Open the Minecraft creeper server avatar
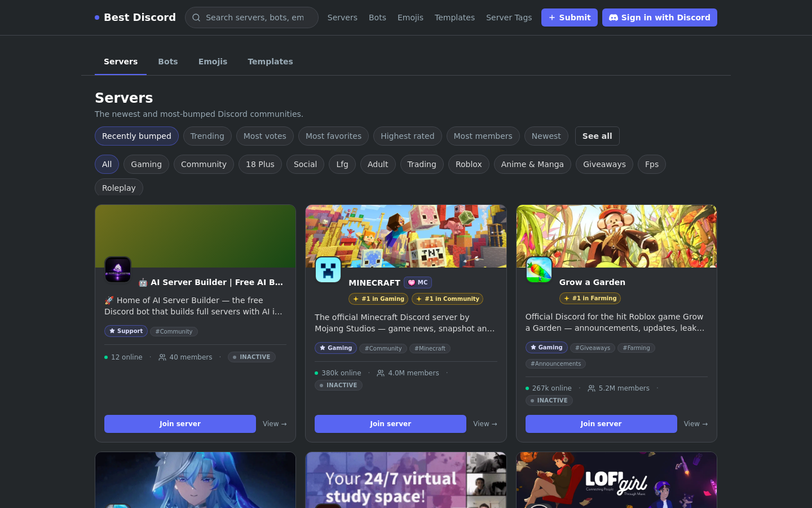812x508 pixels. (x=328, y=270)
